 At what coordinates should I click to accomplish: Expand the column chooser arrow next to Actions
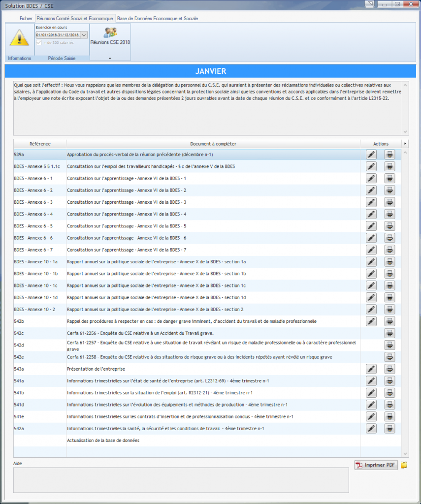(405, 144)
